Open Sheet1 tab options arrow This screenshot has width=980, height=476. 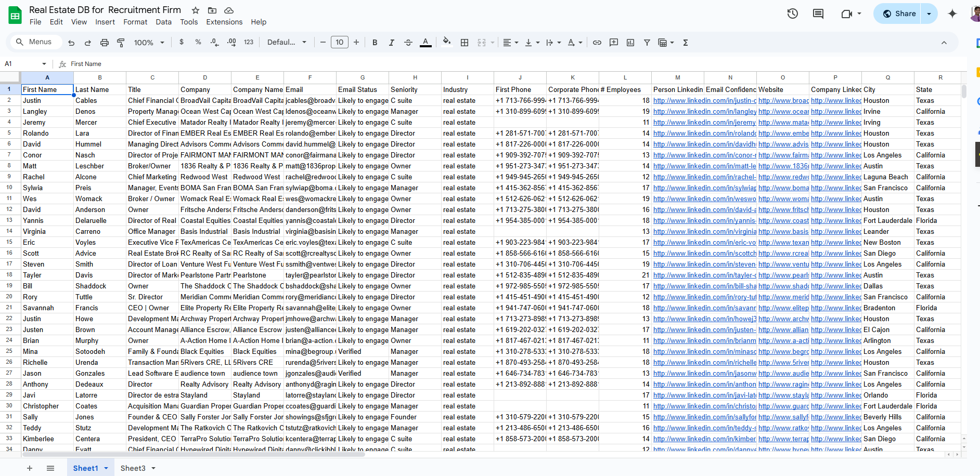106,468
